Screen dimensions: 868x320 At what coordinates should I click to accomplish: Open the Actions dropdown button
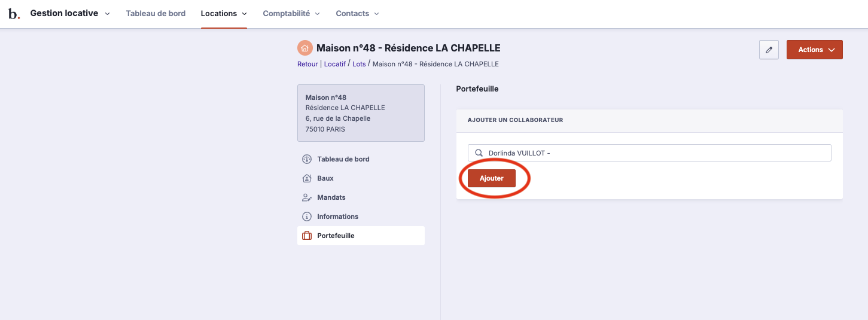[814, 50]
